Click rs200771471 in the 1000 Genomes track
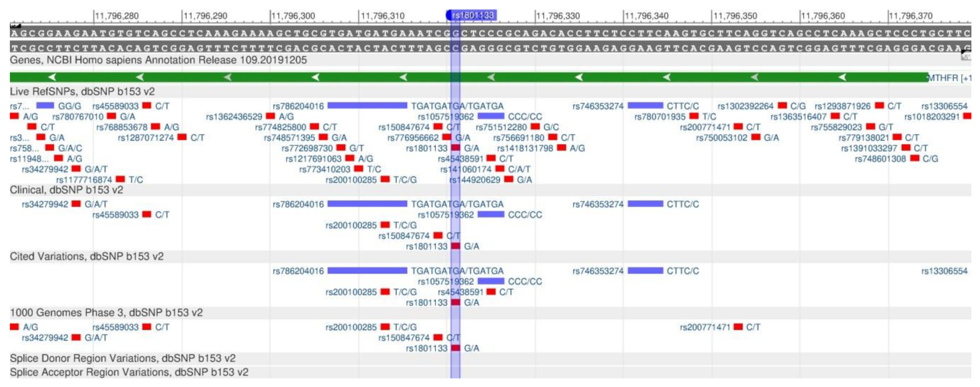 pyautogui.click(x=738, y=327)
